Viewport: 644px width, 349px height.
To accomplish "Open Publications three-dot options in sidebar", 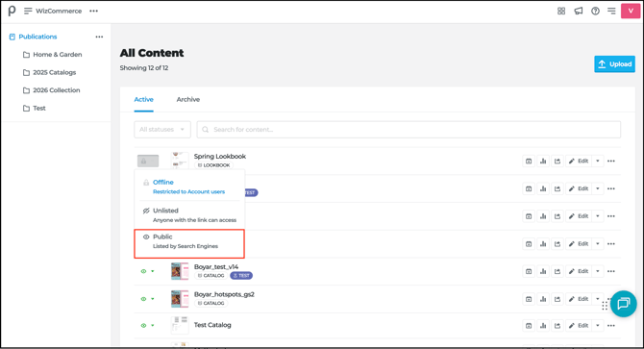I will click(x=99, y=37).
